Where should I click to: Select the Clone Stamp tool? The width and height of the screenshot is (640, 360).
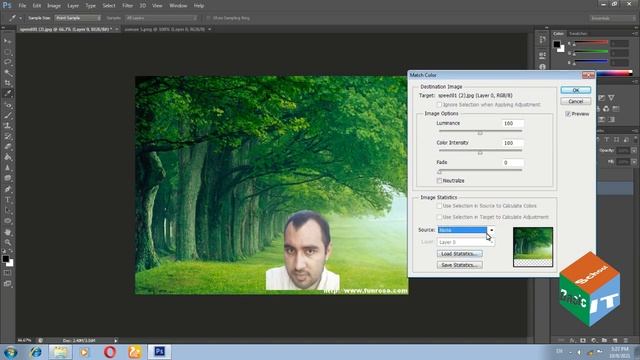[8, 126]
